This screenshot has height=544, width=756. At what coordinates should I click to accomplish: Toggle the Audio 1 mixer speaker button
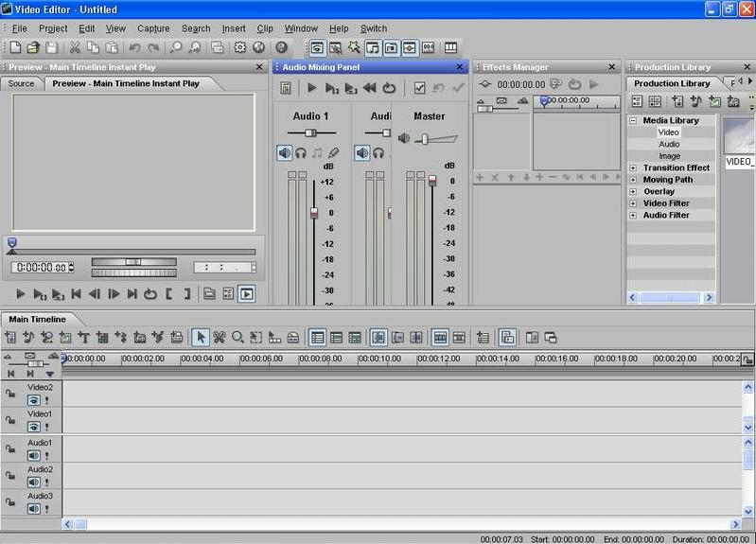285,153
